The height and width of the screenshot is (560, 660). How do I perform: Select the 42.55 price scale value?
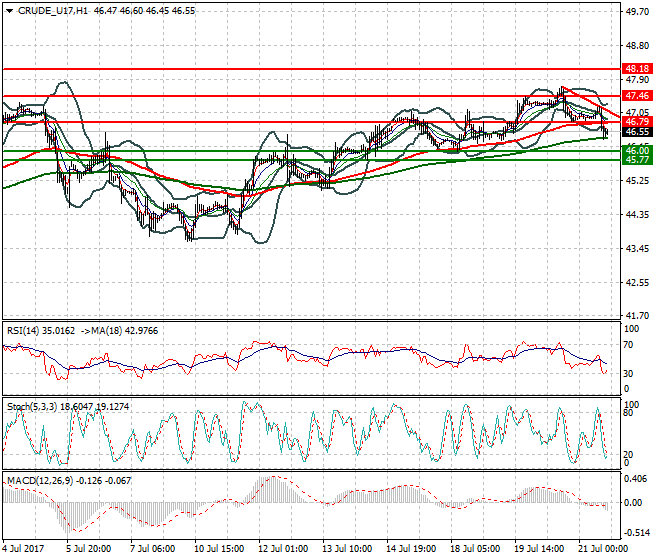click(x=637, y=283)
